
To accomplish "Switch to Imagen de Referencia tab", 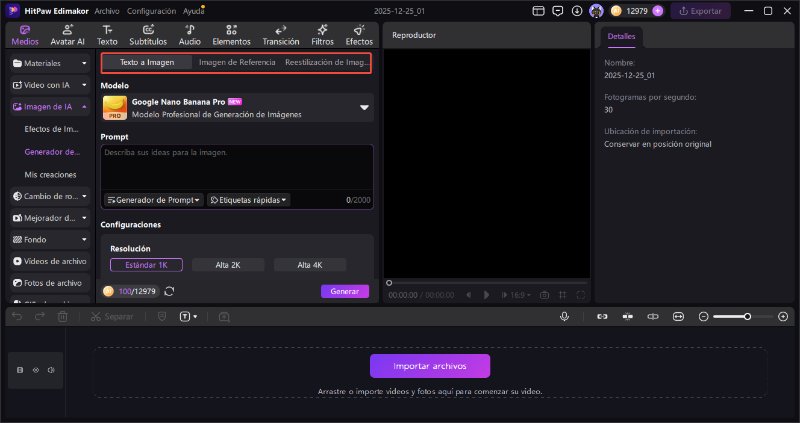I will point(236,62).
